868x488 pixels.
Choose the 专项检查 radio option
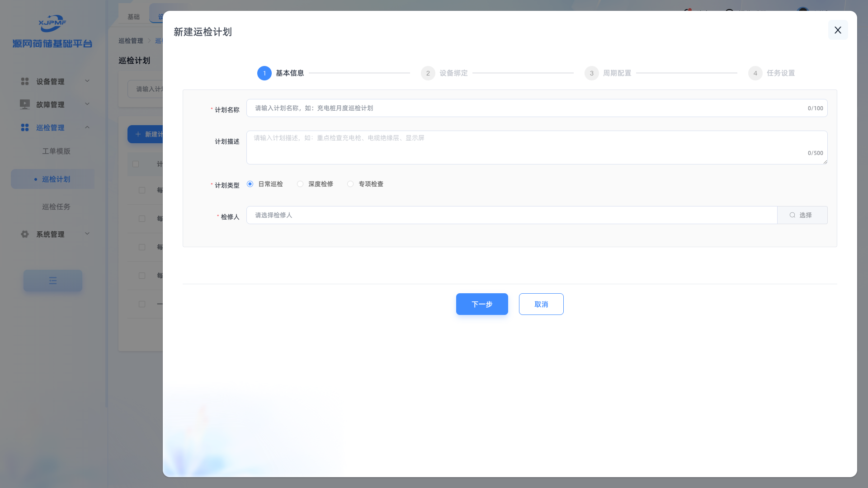tap(350, 184)
